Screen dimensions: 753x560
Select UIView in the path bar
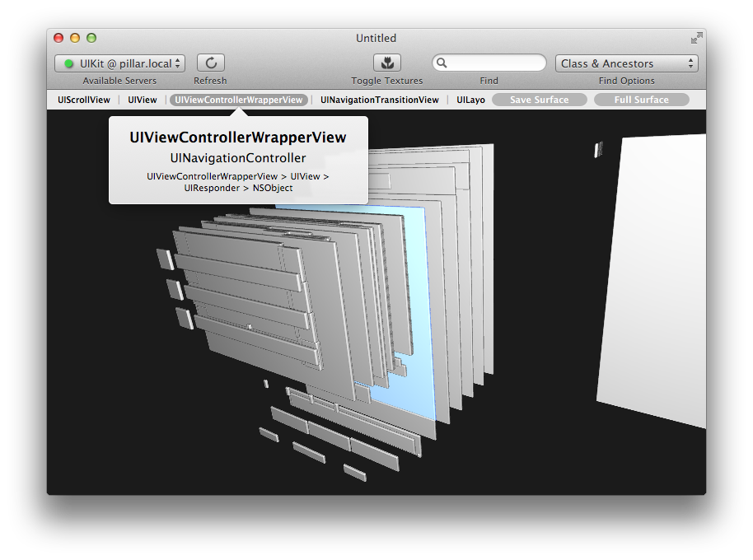pos(143,100)
